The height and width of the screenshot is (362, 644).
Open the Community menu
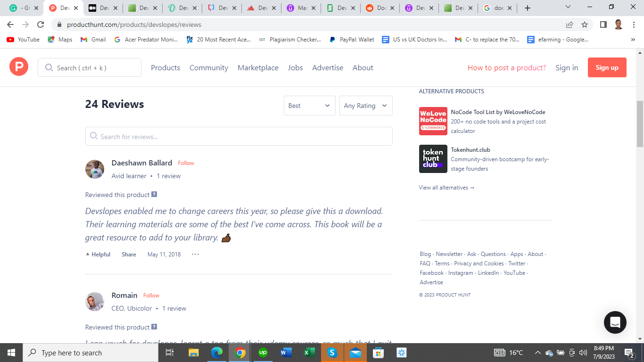(x=209, y=67)
